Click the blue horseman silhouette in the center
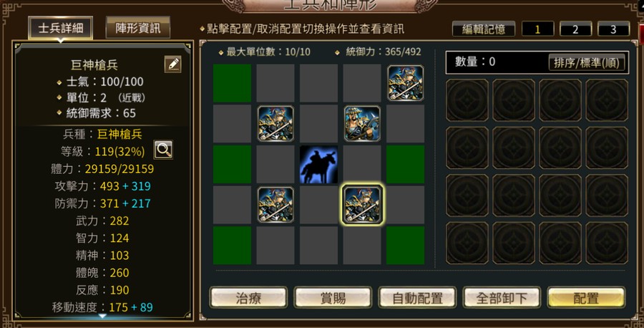Viewport: 644px width, 328px height. click(x=318, y=165)
